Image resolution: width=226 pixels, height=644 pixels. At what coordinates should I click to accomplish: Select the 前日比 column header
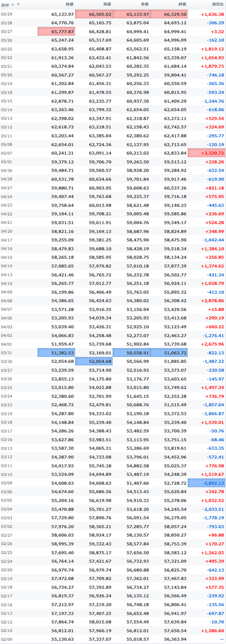pyautogui.click(x=217, y=5)
